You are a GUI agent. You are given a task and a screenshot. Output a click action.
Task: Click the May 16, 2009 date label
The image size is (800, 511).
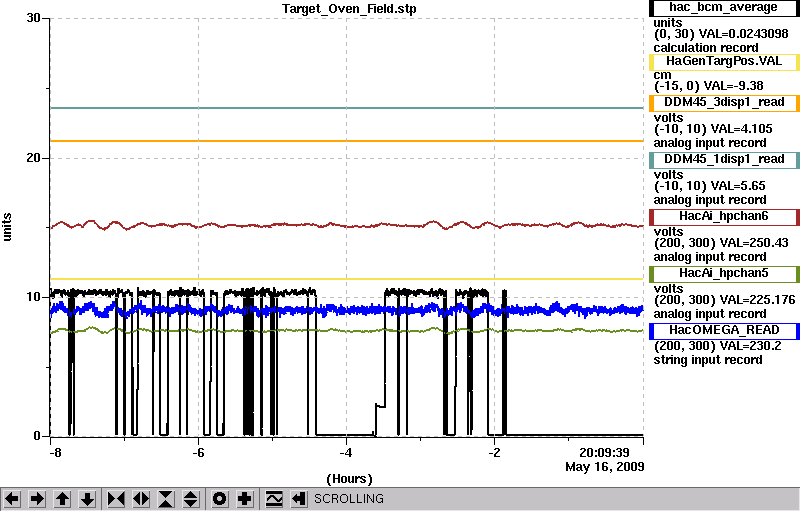(x=605, y=467)
